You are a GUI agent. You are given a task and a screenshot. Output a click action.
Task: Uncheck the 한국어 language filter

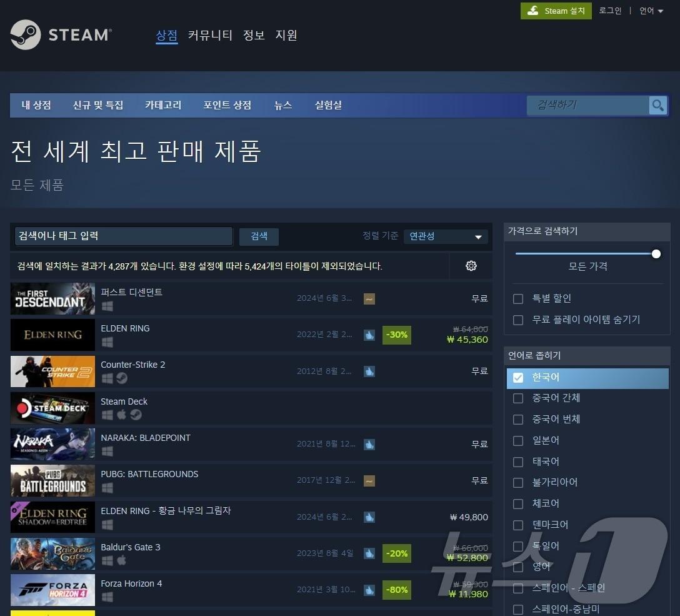click(518, 378)
